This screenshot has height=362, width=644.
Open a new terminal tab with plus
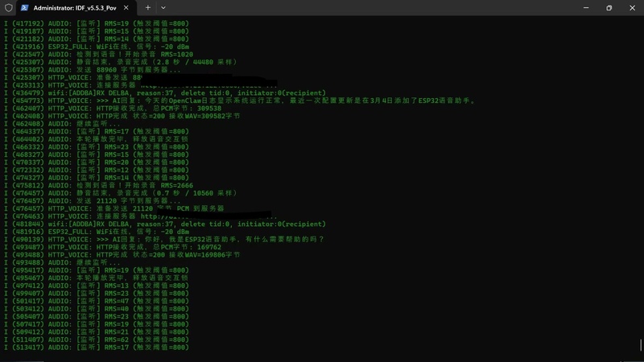click(x=148, y=8)
